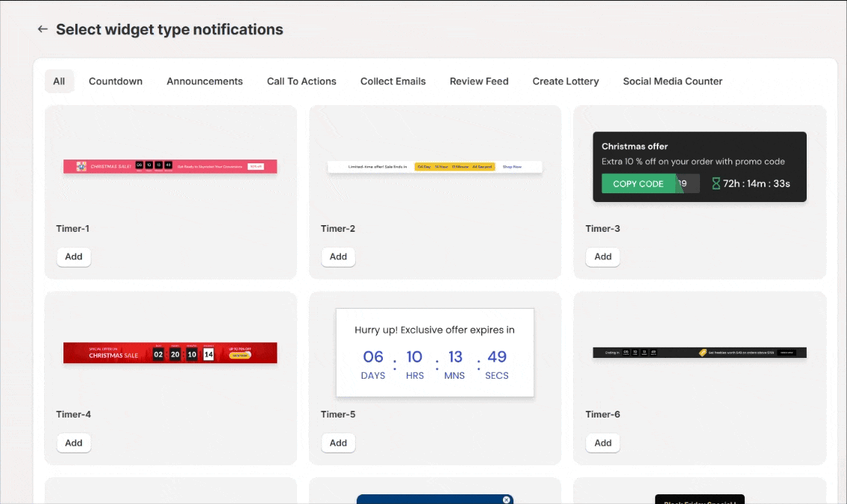This screenshot has height=504, width=847.
Task: Select the red Christmas Sale banner thumbnail
Action: pos(170,353)
